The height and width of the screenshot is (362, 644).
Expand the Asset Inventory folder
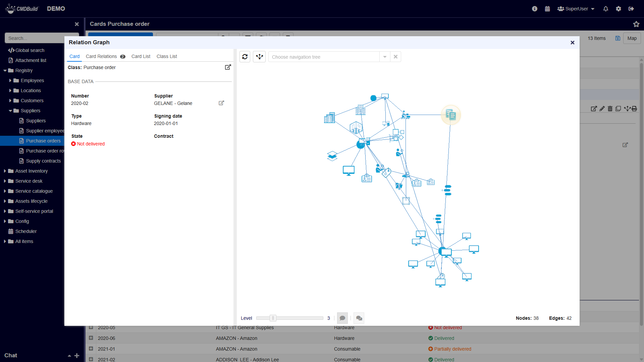click(x=5, y=171)
